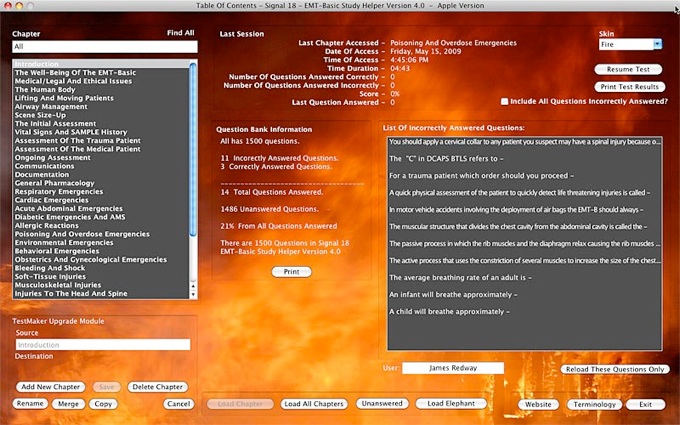Viewport: 680px width, 425px height.
Task: Focus the Source field showing Introduction
Action: point(103,345)
